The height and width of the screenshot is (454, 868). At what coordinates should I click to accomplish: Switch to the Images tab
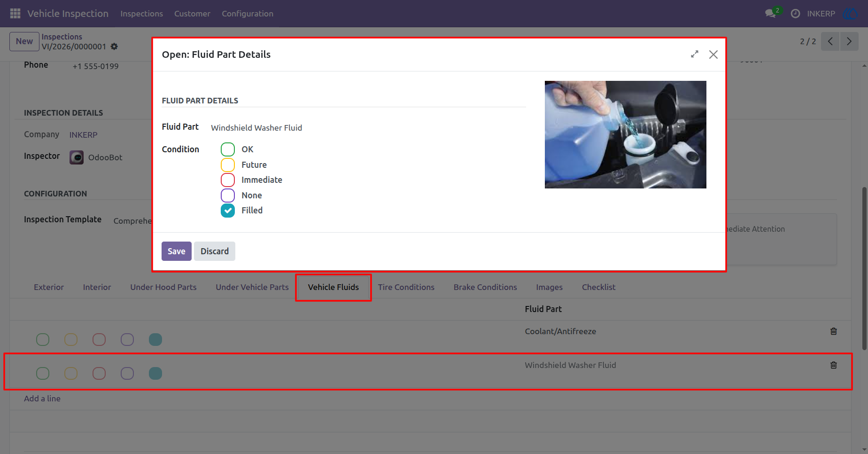tap(550, 287)
